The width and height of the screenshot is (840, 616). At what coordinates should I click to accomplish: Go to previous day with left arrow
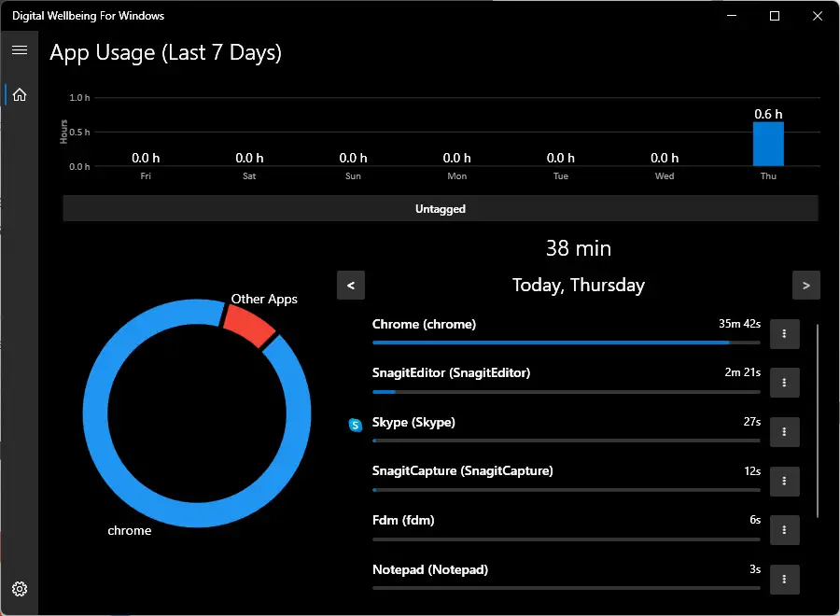(x=351, y=286)
